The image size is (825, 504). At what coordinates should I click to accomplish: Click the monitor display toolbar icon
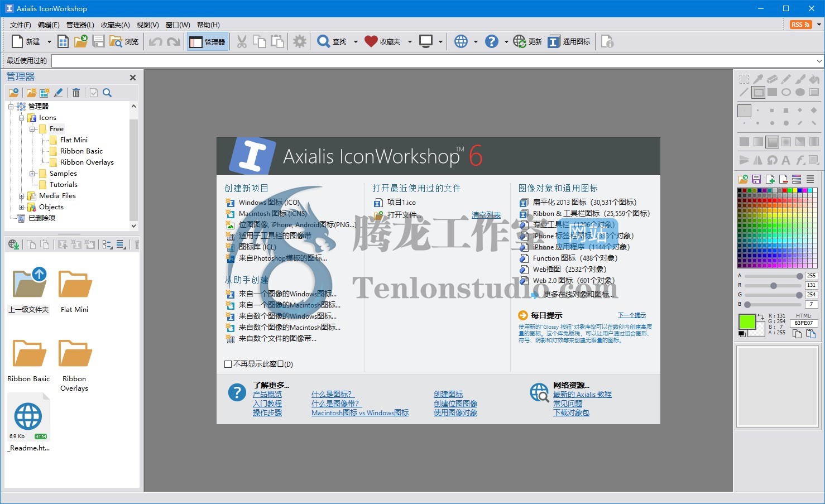point(426,41)
